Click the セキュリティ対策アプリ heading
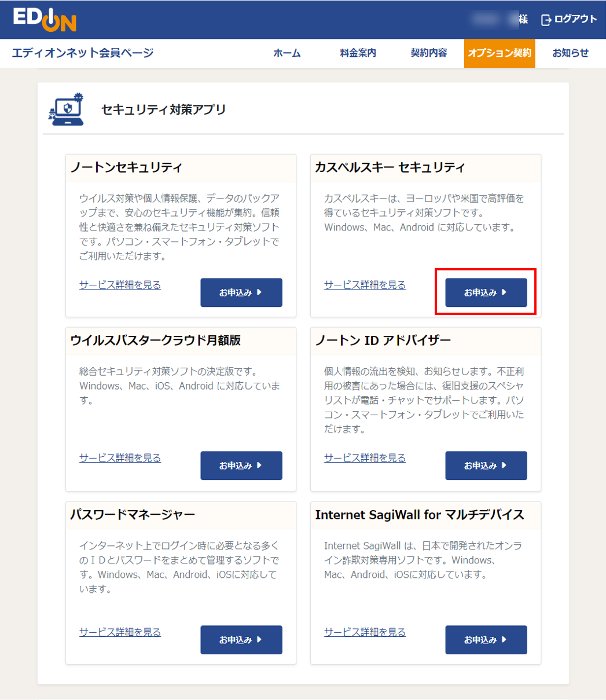This screenshot has width=606, height=700. click(163, 109)
